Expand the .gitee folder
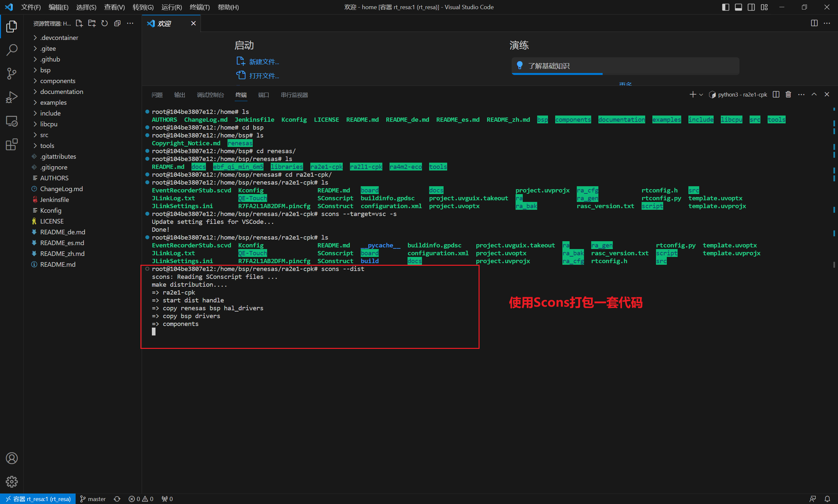Screen dimensions: 838x504 (83, 48)
